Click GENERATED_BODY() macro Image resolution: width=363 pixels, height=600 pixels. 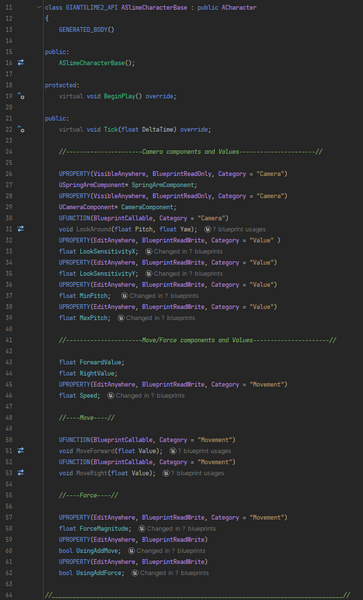86,29
